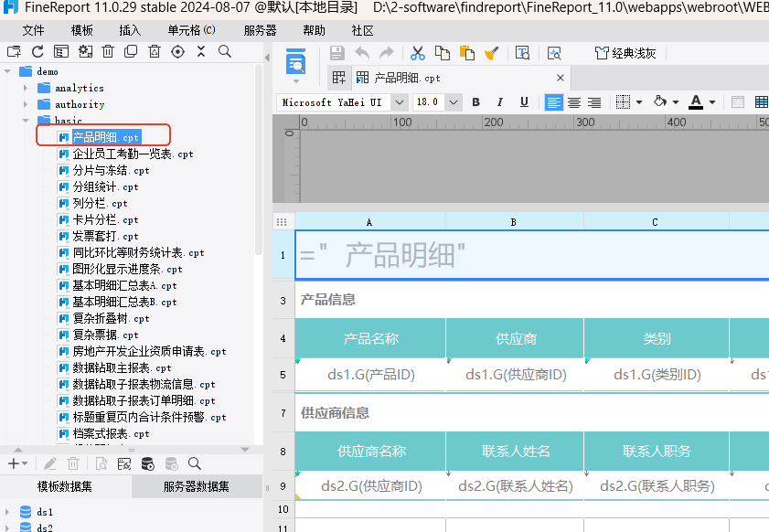This screenshot has width=769, height=532.
Task: Click the merge cells icon
Action: pos(737,102)
